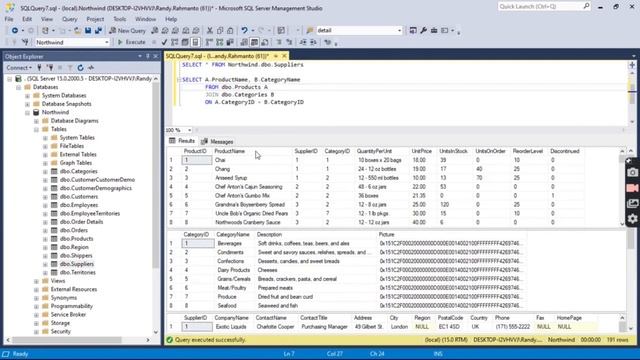Open the Tools menu

coord(120,19)
